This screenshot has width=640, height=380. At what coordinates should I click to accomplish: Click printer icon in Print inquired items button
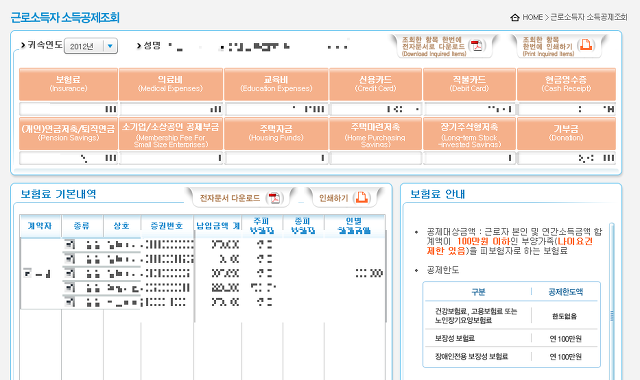[x=586, y=45]
